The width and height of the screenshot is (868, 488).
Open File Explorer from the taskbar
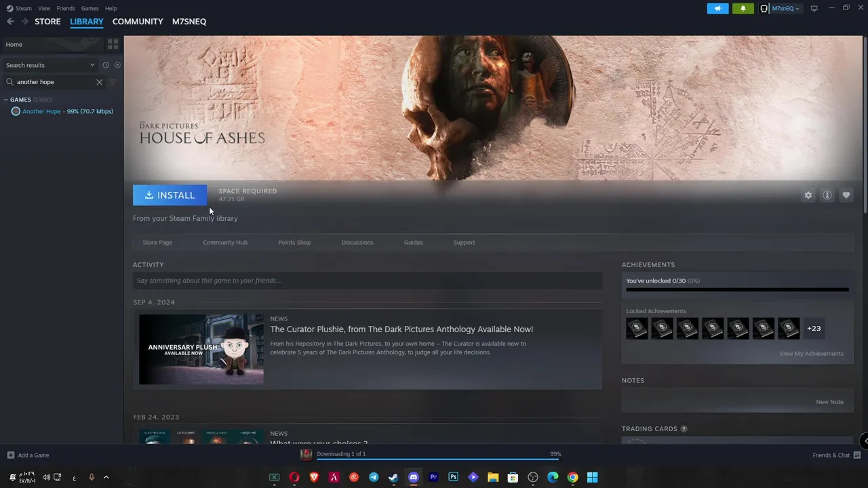coord(493,477)
